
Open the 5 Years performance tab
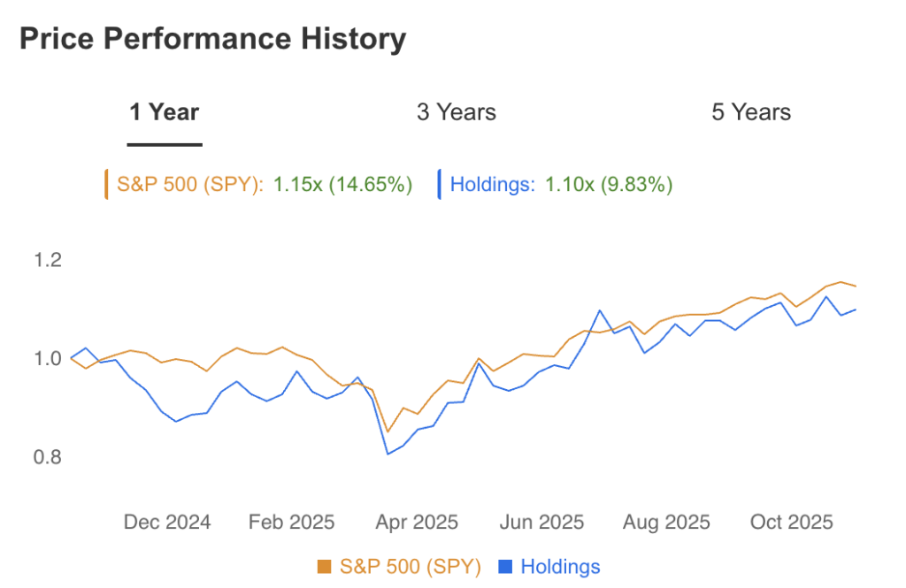click(751, 113)
